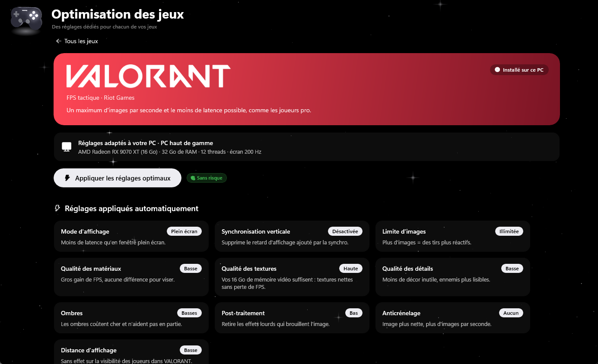The height and width of the screenshot is (364, 598).
Task: Click description Les ombres coûtent cher
Action: (x=121, y=324)
